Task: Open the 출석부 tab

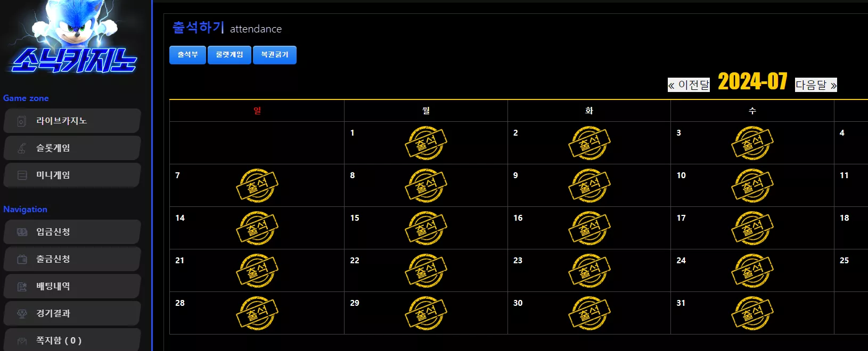Action: [187, 55]
